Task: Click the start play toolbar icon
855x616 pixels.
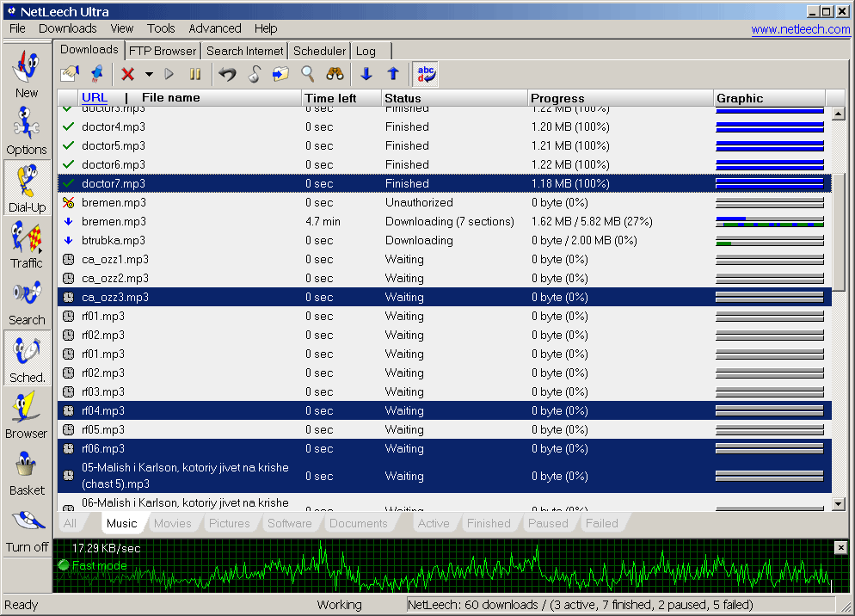Action: (x=169, y=74)
